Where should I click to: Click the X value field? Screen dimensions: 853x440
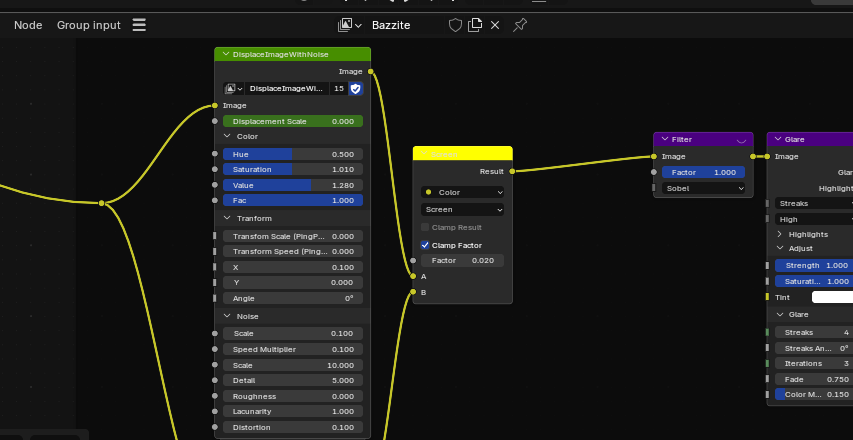click(293, 267)
